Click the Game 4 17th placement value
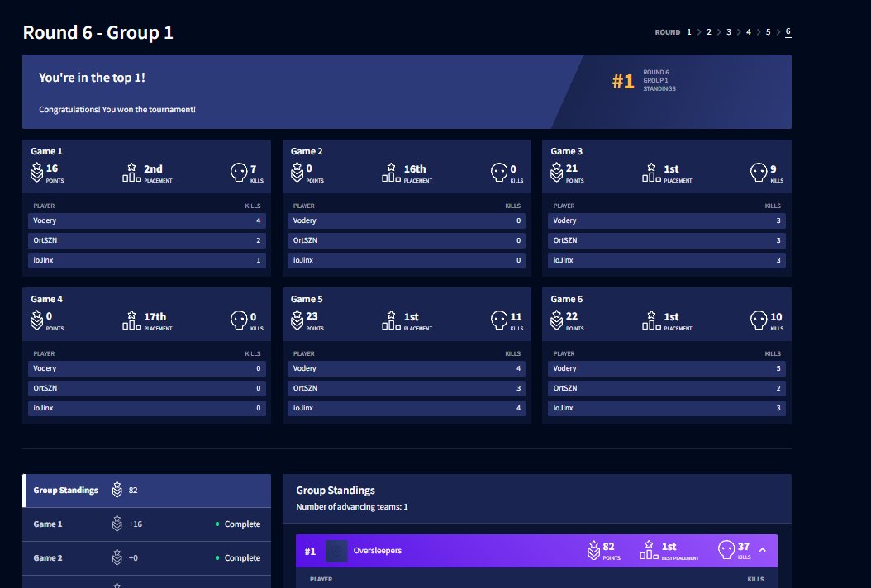The image size is (871, 588). click(155, 316)
